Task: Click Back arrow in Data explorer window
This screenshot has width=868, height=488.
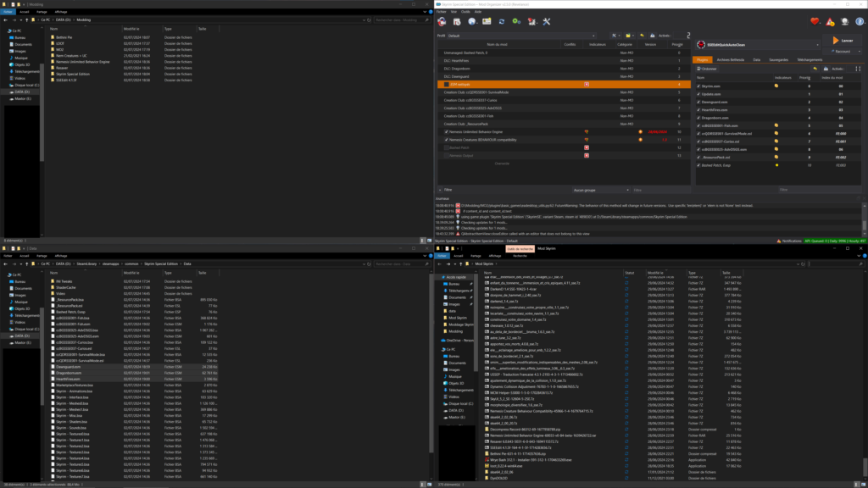Action: [6, 264]
